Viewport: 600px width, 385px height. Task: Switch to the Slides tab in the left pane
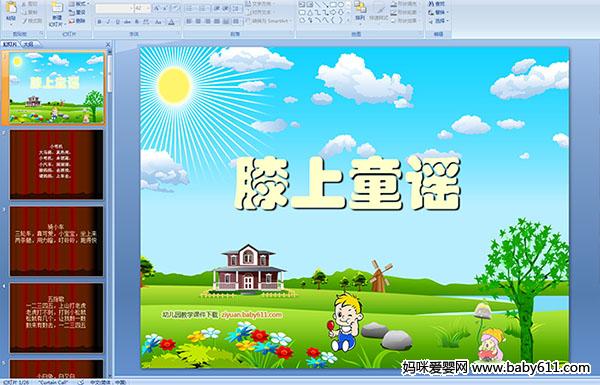point(10,44)
